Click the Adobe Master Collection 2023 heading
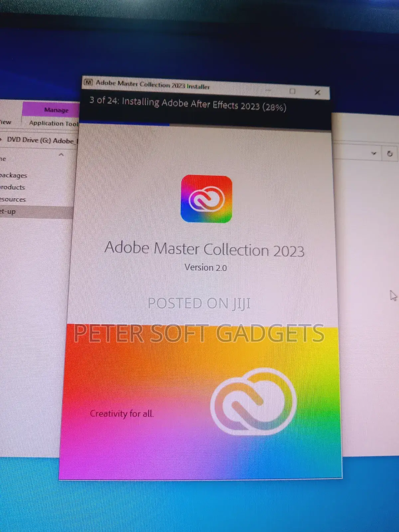This screenshot has width=399, height=532. [x=204, y=249]
